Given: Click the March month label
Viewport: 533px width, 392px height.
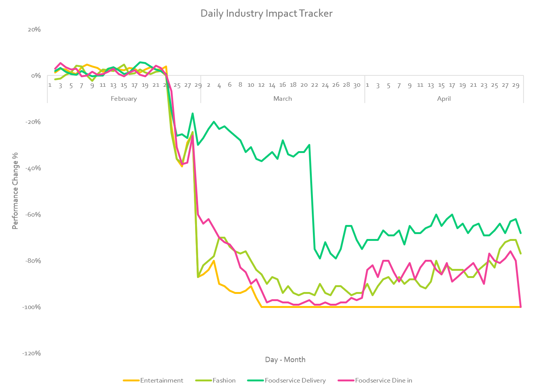Looking at the screenshot, I should coord(283,99).
